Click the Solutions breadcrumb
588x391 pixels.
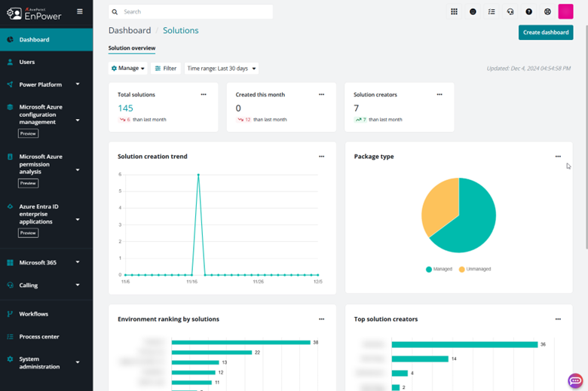180,30
